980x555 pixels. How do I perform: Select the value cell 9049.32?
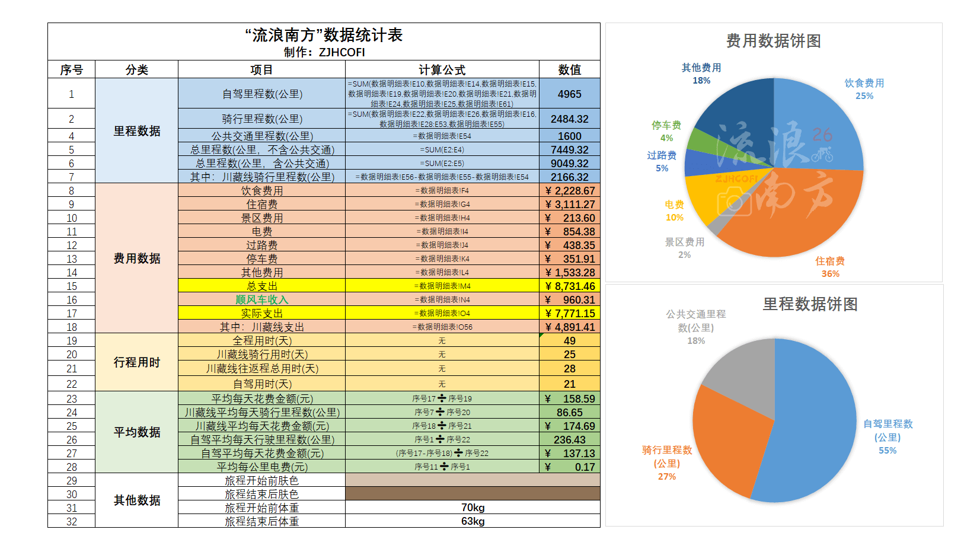point(570,163)
